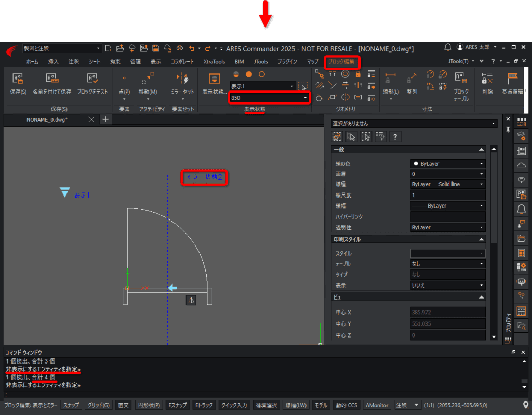The width and height of the screenshot is (532, 415).
Task: Click the help question mark in properties panel
Action: (395, 137)
